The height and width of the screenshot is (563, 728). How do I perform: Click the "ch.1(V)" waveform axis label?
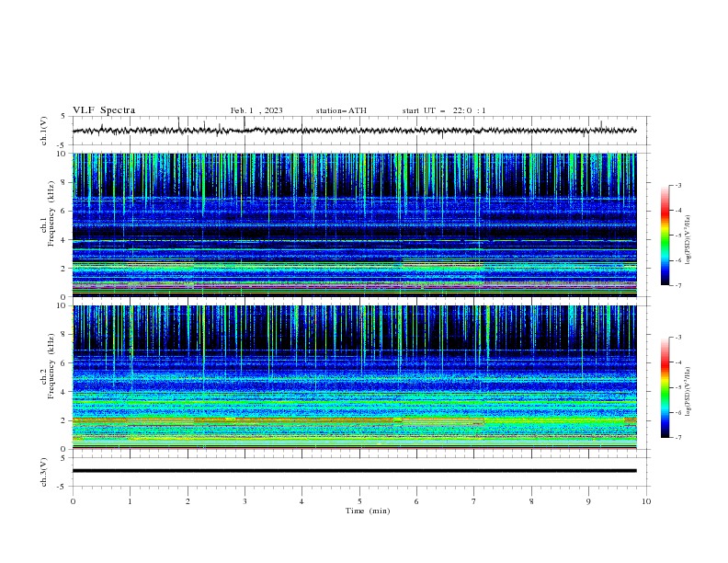click(44, 131)
